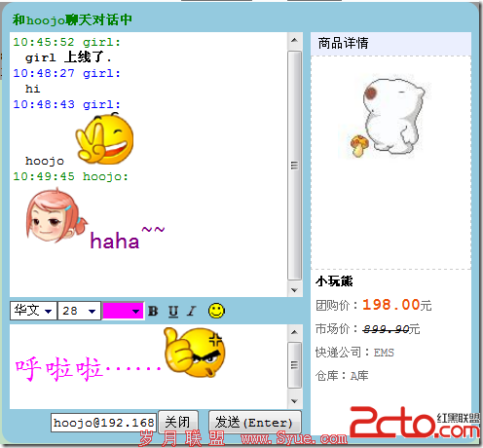Click the hoojo@192.168 address field
The width and height of the screenshot is (483, 448).
click(103, 423)
